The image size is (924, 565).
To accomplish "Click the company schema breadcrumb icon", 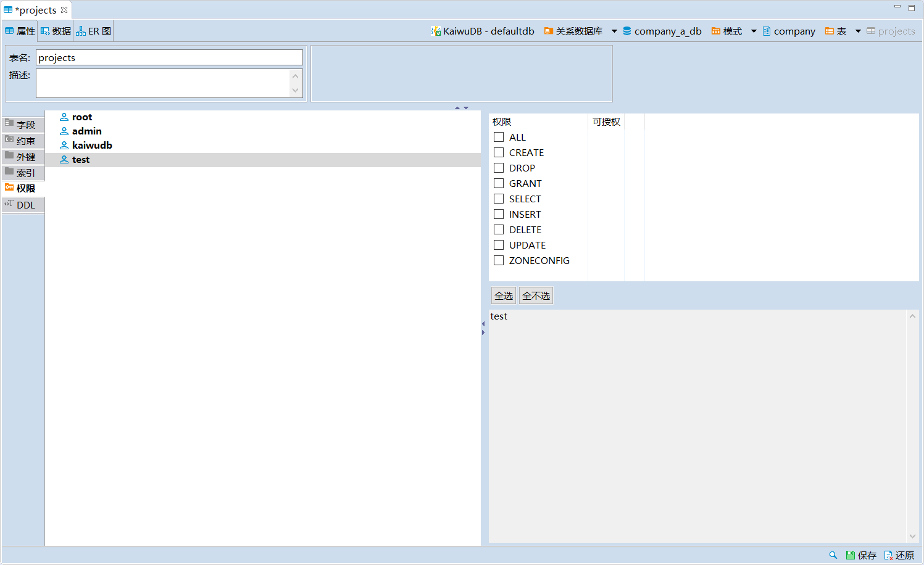I will click(767, 31).
